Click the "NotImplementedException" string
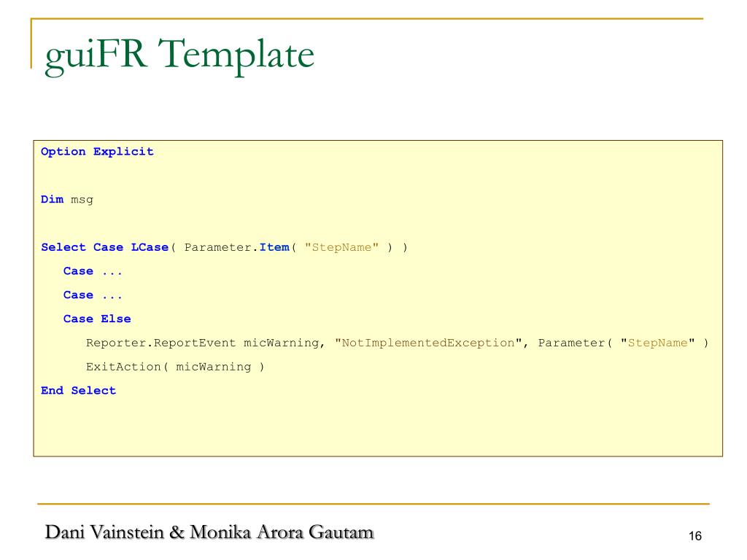The width and height of the screenshot is (747, 560). (428, 343)
